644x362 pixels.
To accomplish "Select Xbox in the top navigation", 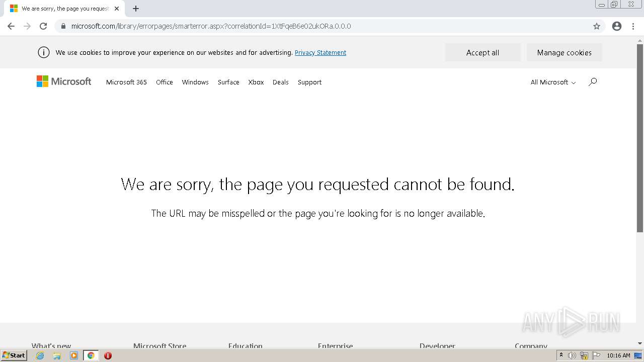I will pos(256,82).
